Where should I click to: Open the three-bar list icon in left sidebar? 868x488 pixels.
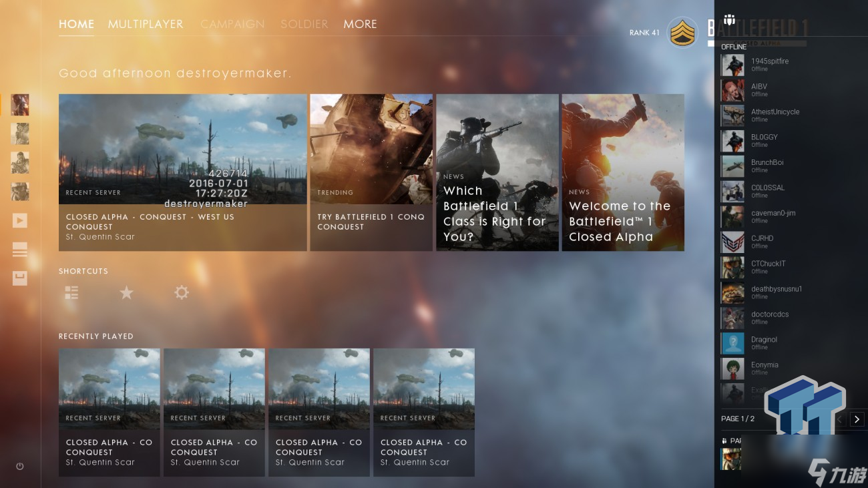[20, 250]
